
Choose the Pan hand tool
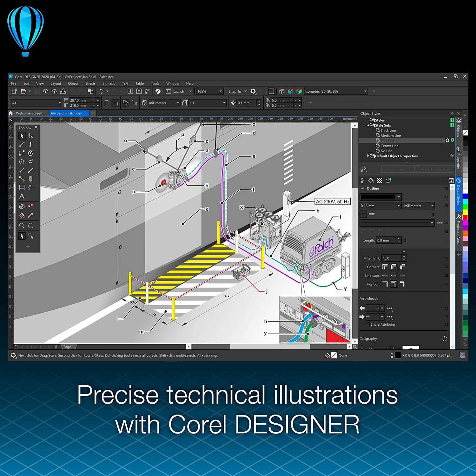(30, 226)
